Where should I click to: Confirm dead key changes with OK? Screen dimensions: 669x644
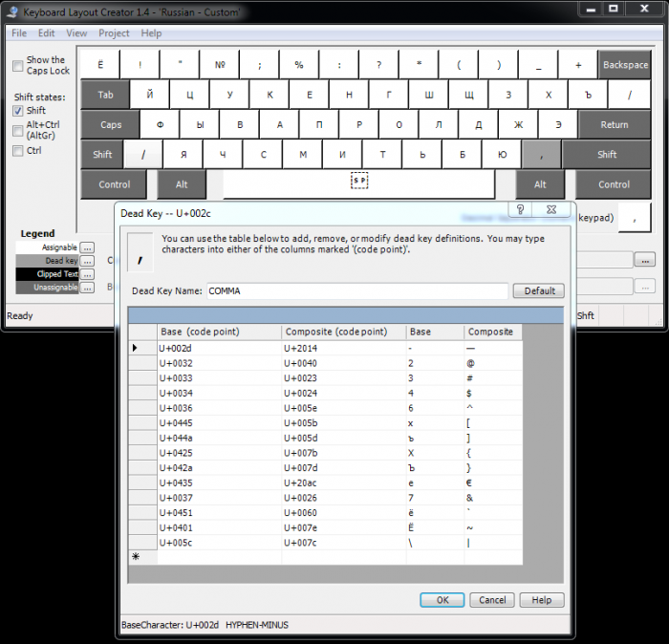pyautogui.click(x=442, y=600)
